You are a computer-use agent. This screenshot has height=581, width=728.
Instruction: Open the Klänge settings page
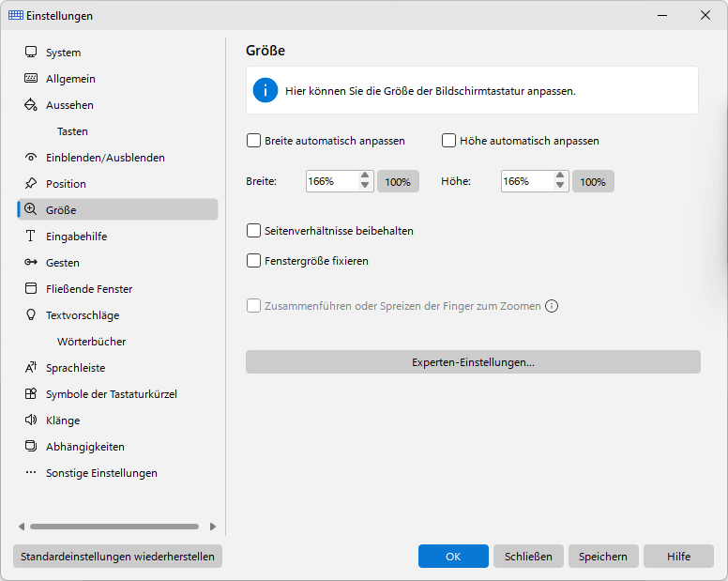[x=117, y=420]
